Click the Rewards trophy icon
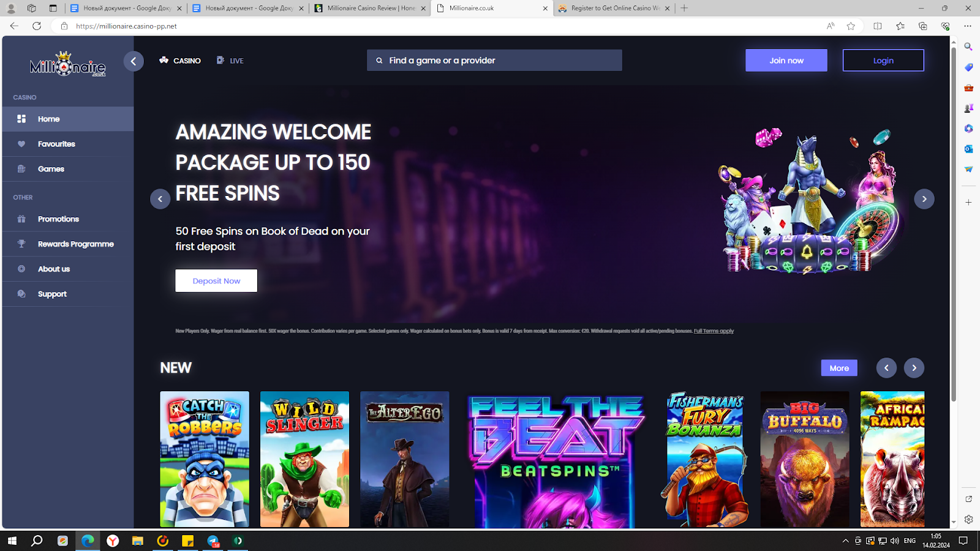Screen dimensions: 980x551 click(21, 244)
